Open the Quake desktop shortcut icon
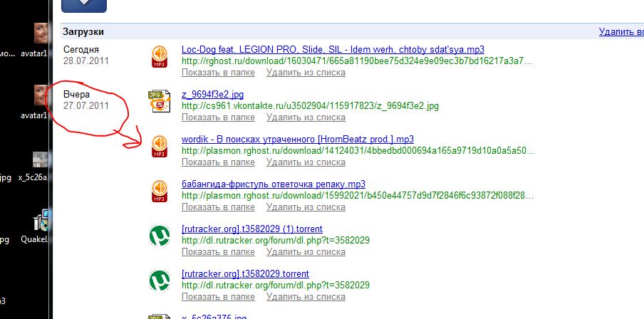This screenshot has width=644, height=319. pos(42,222)
